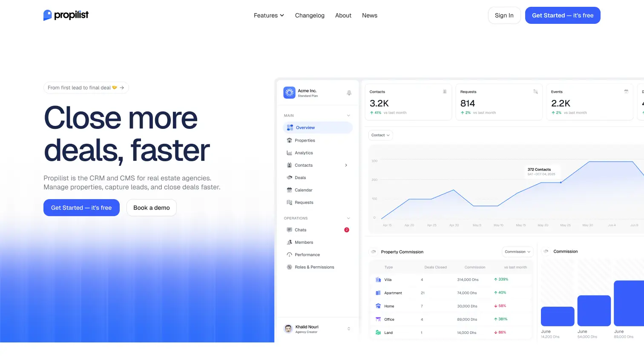Open the Khalid Nouri user profile switcher
Image resolution: width=644 pixels, height=362 pixels.
[x=348, y=329]
